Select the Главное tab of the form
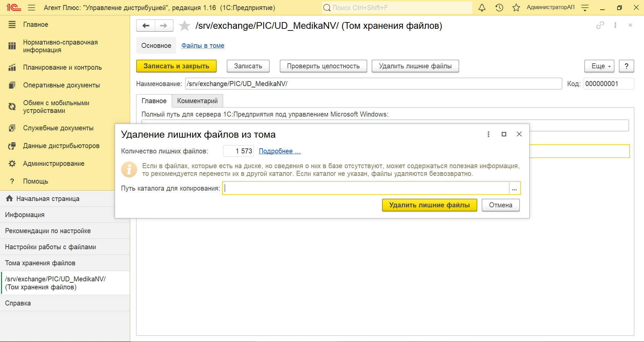Image resolution: width=644 pixels, height=342 pixels. (154, 101)
